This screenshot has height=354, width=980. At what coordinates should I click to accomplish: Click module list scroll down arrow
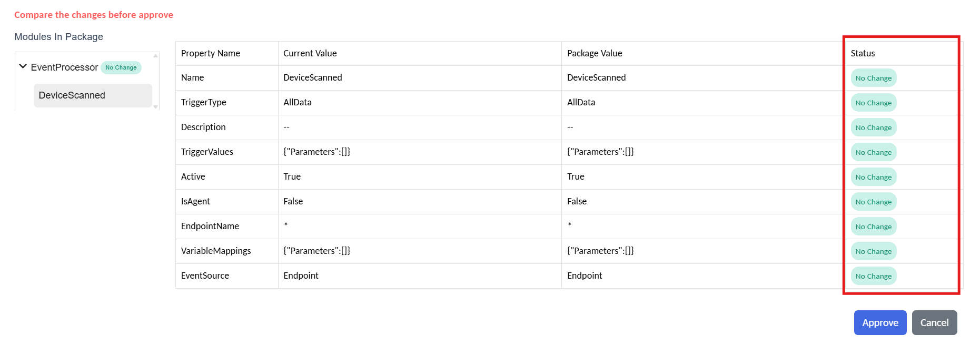155,106
